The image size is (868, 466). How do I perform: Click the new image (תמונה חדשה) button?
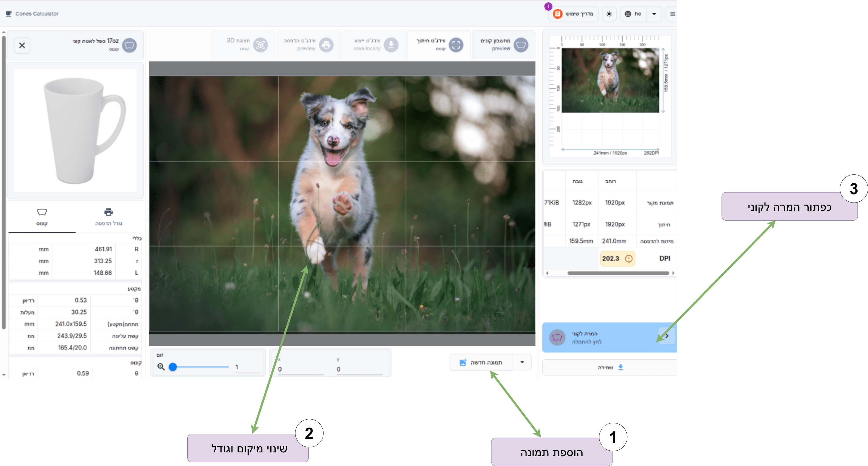click(481, 363)
